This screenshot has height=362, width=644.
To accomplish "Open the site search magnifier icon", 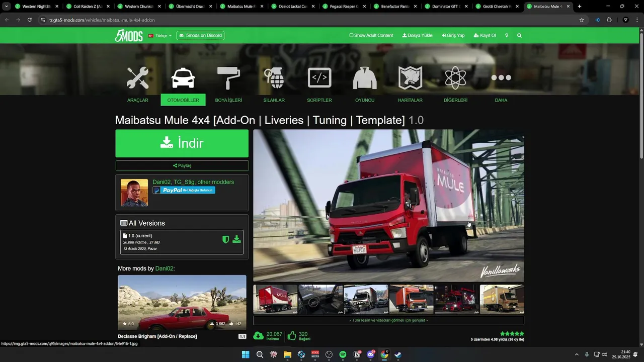I will [x=519, y=36].
